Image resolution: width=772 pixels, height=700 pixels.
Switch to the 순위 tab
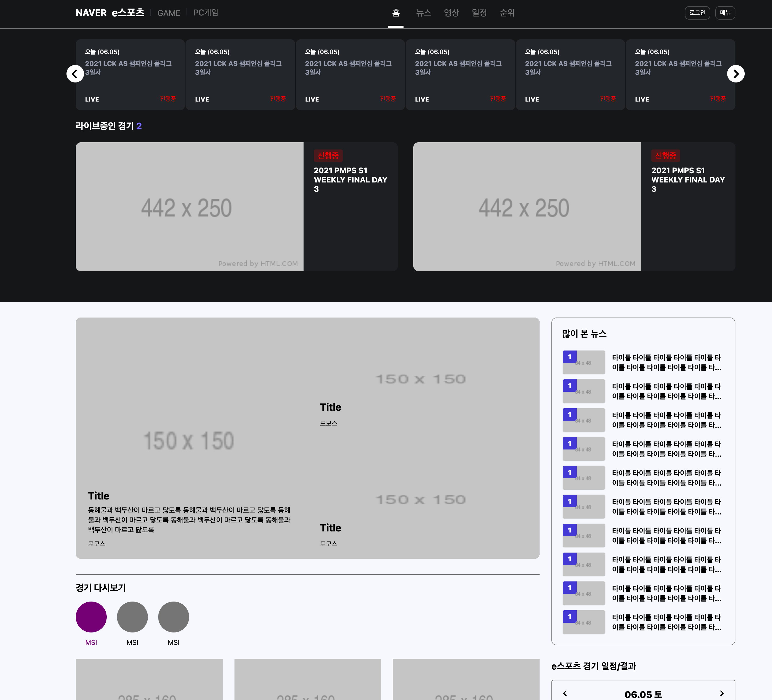[507, 13]
